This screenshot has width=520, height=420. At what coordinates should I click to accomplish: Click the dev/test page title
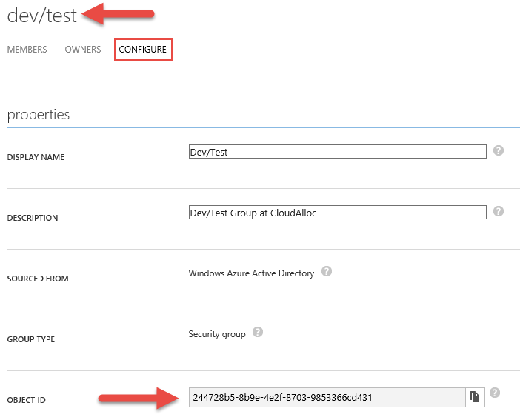tap(41, 14)
